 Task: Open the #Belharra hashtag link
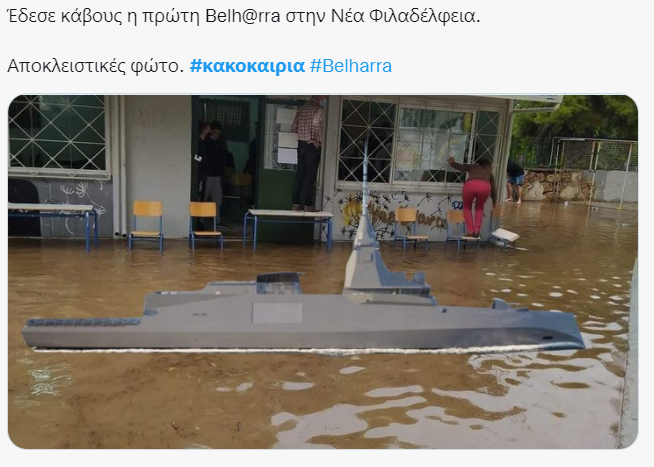click(x=351, y=66)
